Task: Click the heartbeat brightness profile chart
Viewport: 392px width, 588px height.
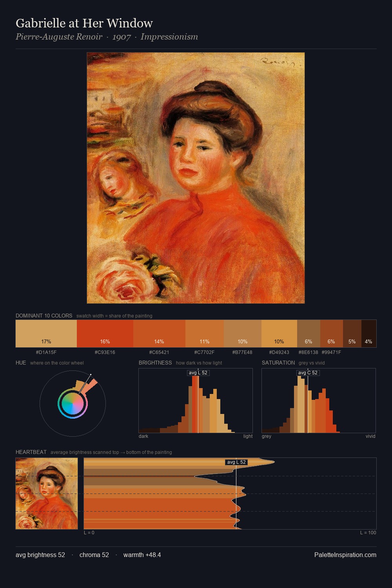Action: tap(230, 494)
